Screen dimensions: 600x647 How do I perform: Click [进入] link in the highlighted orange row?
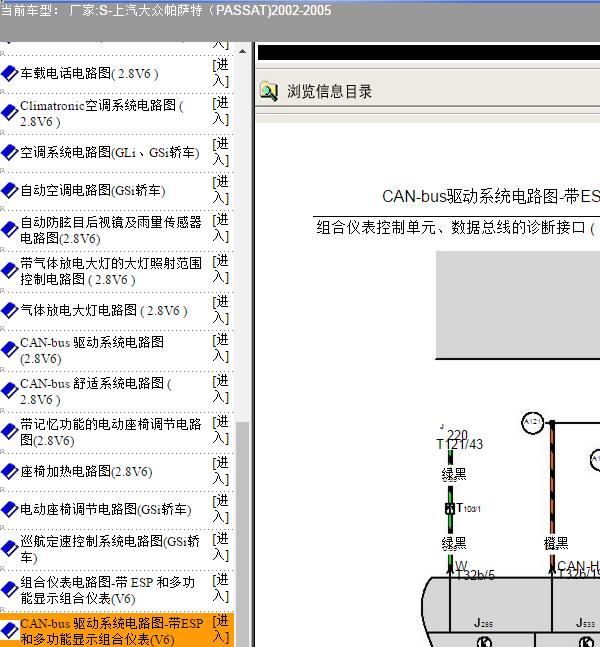click(x=221, y=629)
